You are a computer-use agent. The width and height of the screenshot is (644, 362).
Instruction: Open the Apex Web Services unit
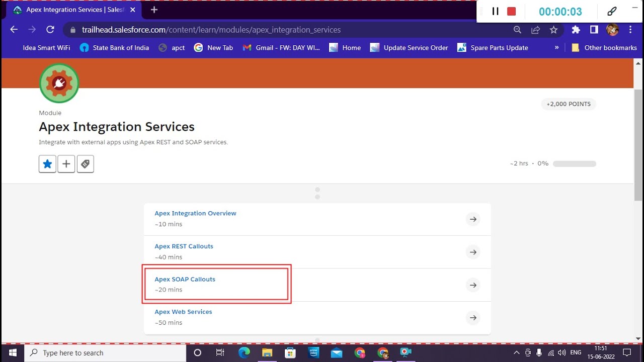pyautogui.click(x=183, y=312)
